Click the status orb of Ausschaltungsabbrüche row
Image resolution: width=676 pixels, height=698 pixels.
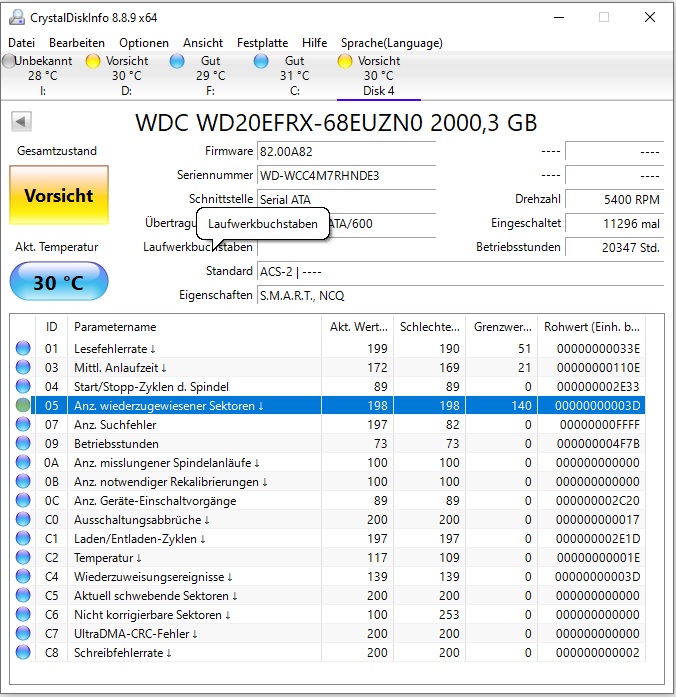click(x=23, y=519)
